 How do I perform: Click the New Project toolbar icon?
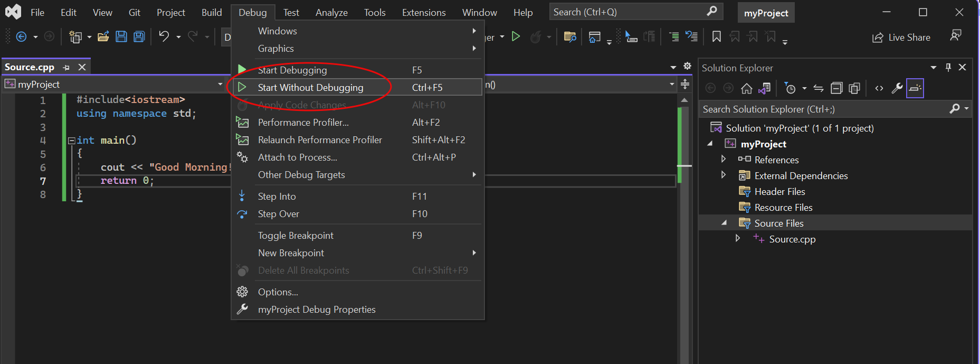75,36
